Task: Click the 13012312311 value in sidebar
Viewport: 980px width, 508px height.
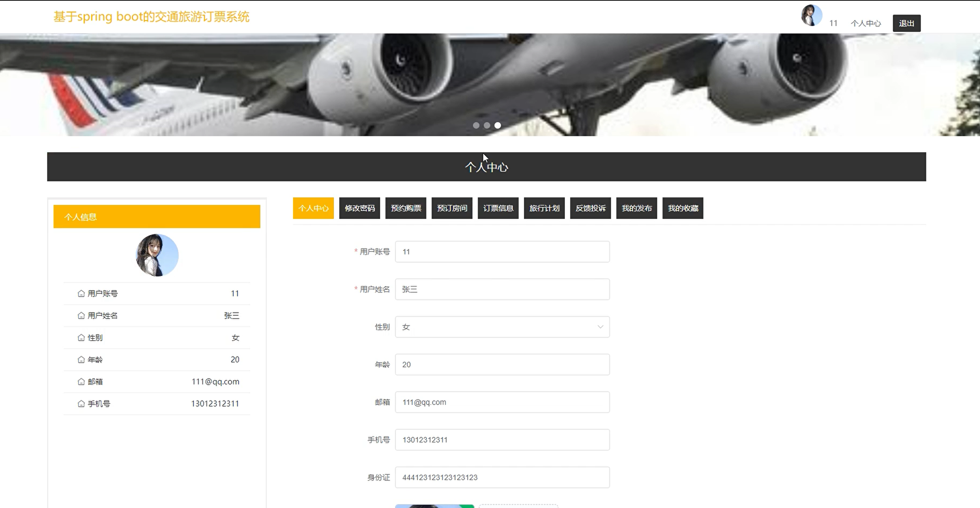Action: click(215, 404)
